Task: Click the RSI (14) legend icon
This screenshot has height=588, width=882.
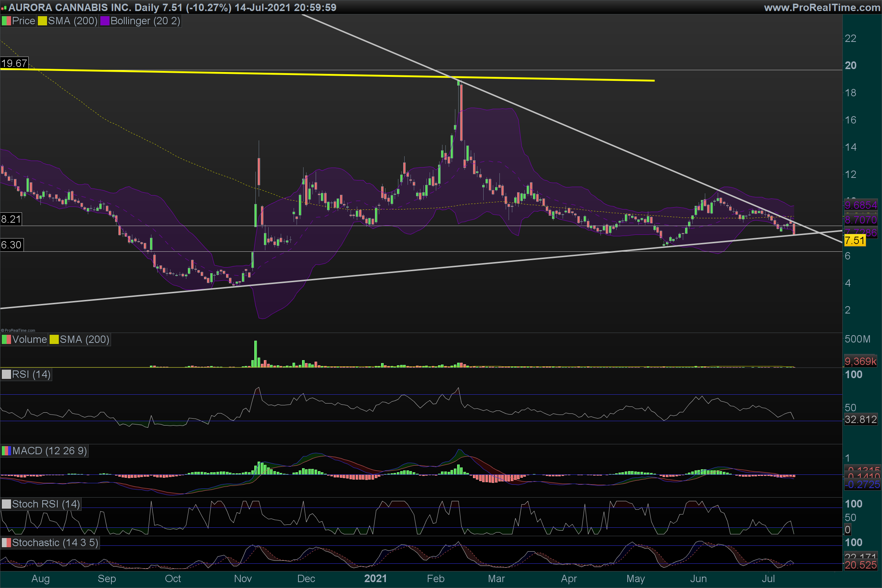Action: pyautogui.click(x=6, y=374)
